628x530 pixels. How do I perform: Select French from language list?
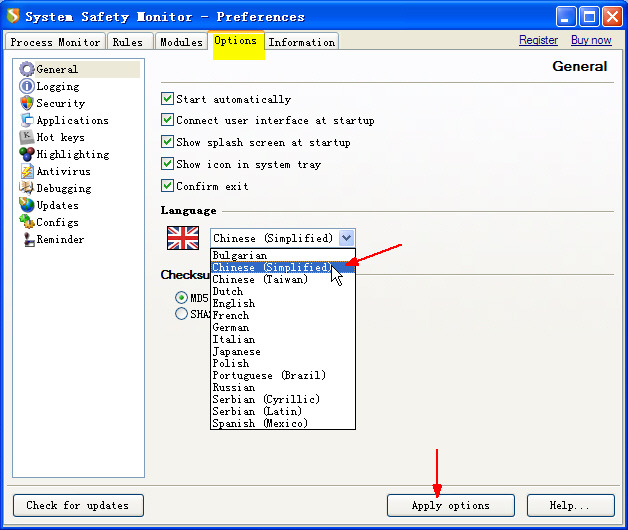[x=283, y=315]
